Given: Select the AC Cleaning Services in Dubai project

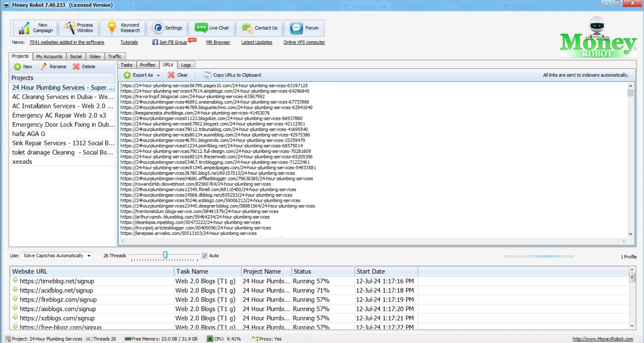Looking at the screenshot, I should pos(63,97).
